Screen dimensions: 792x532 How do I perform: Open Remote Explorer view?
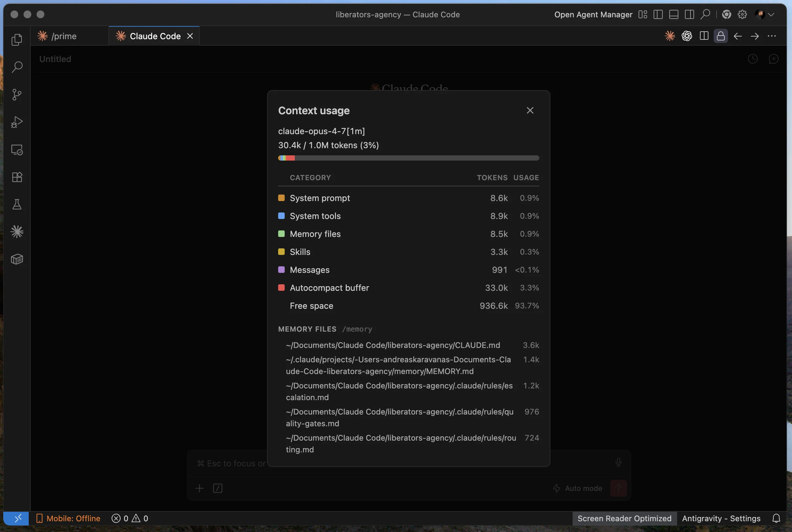point(17,149)
